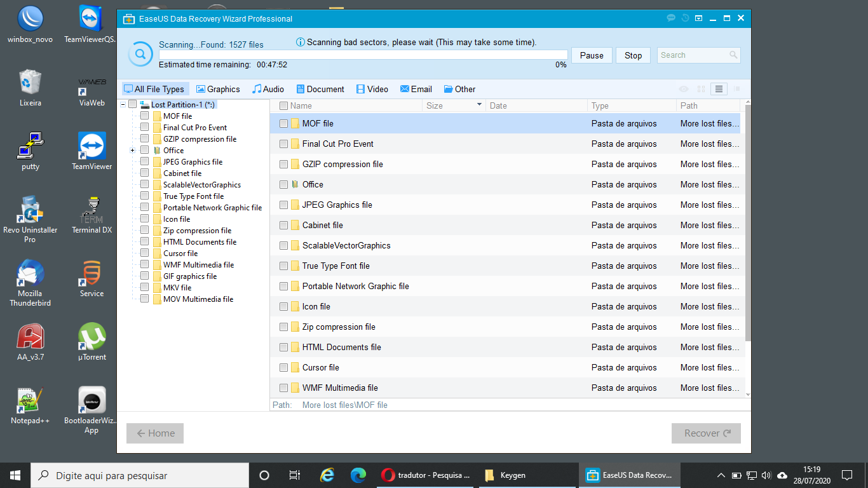Screen dimensions: 868x488
Task: Check Final Cut Pro Event list checkbox
Action: coord(284,144)
